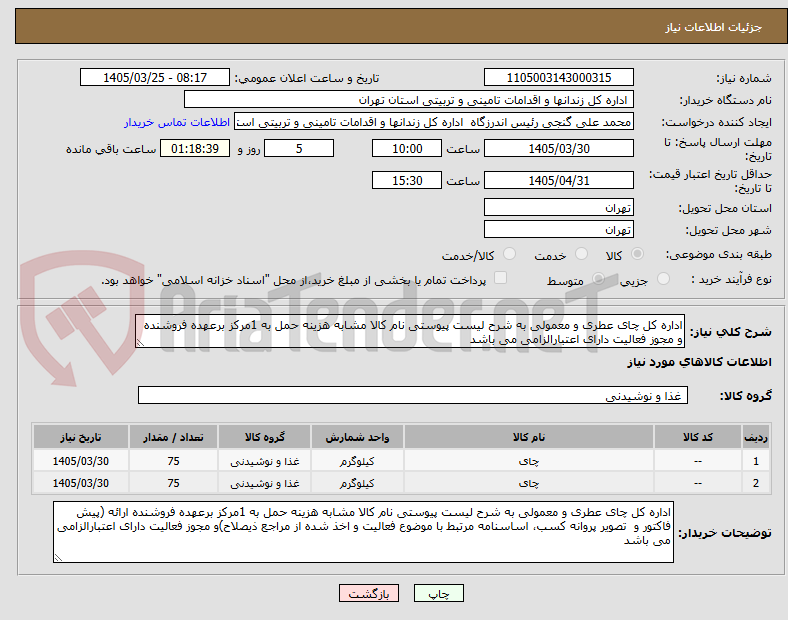This screenshot has width=788, height=620.
Task: Click quantity 75 in row 1
Action: click(x=173, y=461)
